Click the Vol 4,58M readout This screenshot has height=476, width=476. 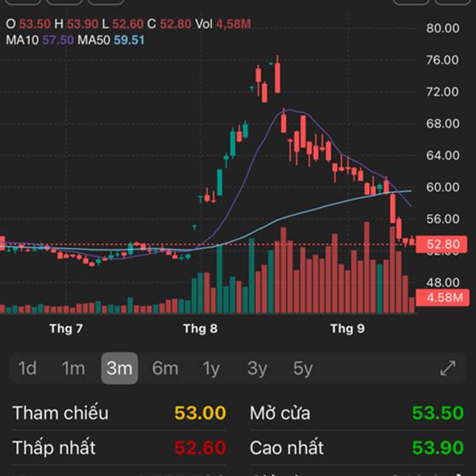tap(223, 24)
